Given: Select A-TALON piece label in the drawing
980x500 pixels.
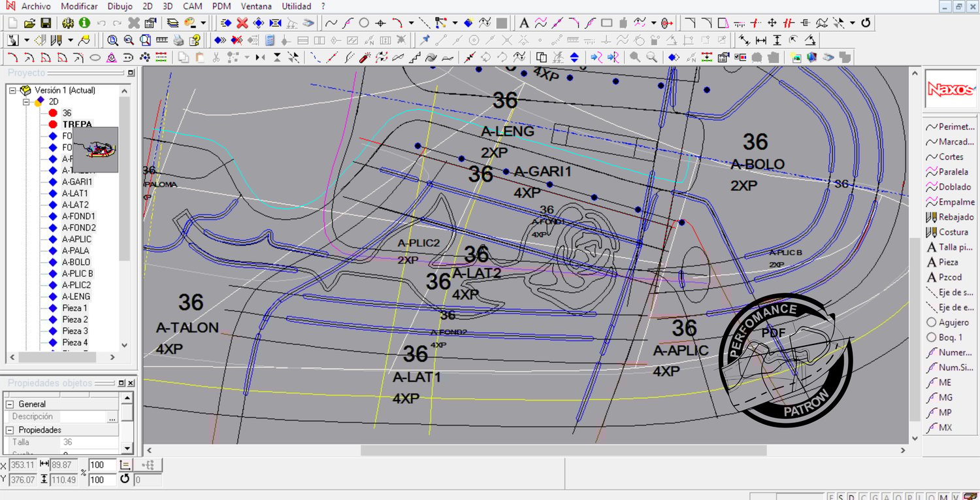Looking at the screenshot, I should (x=187, y=328).
